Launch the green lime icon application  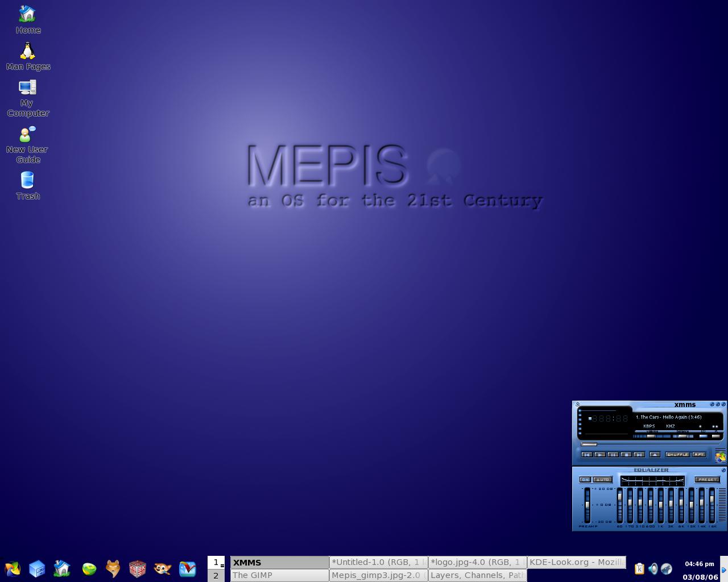pos(89,568)
